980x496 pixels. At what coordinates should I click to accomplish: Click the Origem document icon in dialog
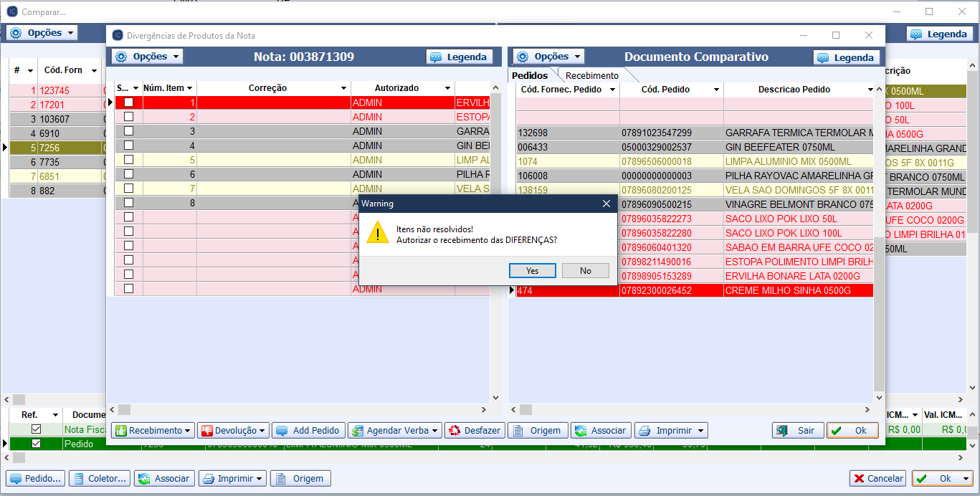point(537,430)
